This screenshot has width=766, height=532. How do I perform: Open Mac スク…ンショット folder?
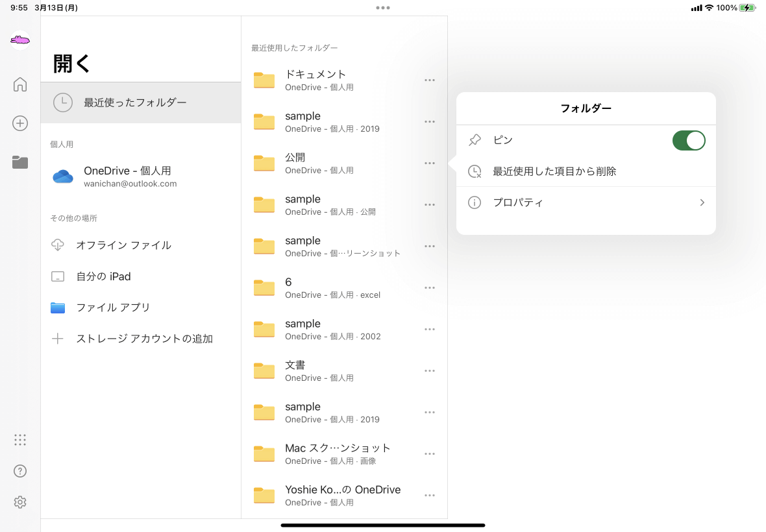click(345, 454)
